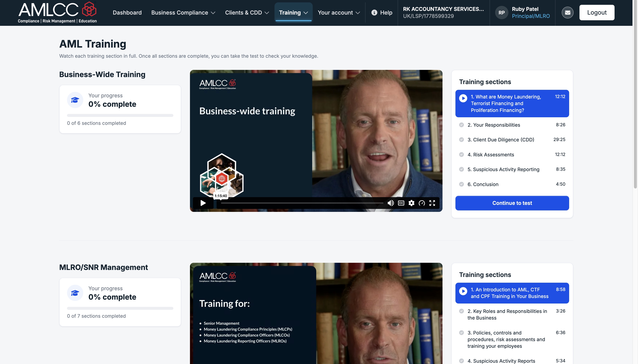
Task: Select section 2 Your Responsibilities
Action: point(512,125)
